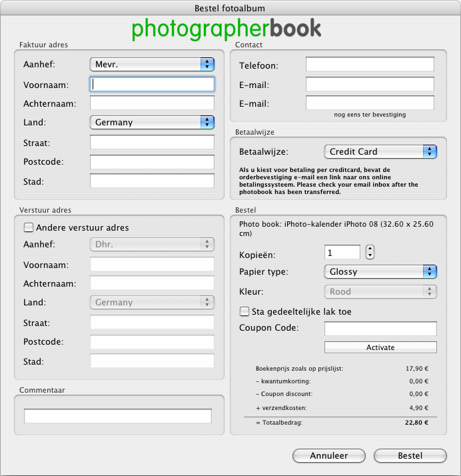Click the Verstuur adres Achternaam field

coord(152,283)
